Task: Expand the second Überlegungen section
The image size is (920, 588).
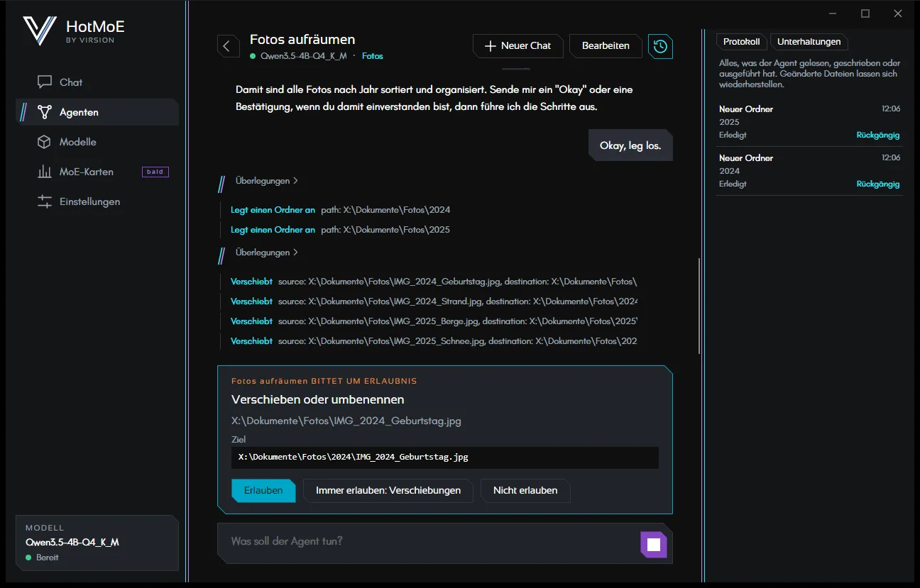Action: coord(266,253)
